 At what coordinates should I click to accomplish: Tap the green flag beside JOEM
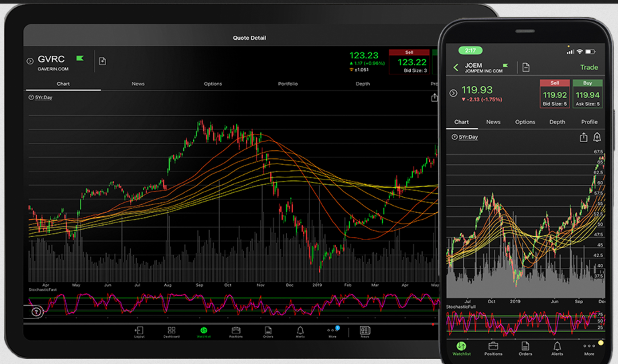click(x=505, y=65)
